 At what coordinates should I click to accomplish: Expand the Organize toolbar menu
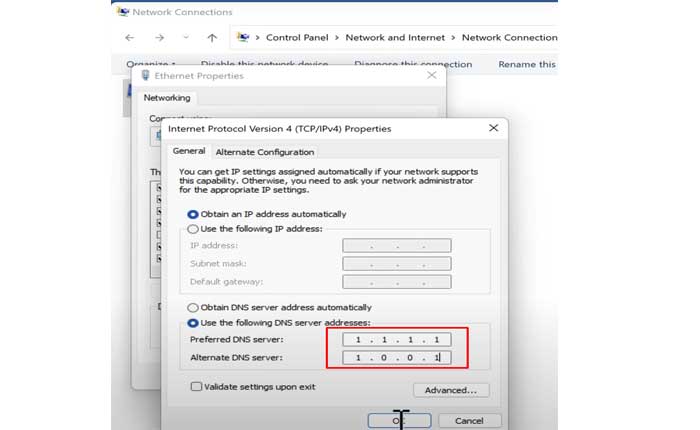pos(151,64)
